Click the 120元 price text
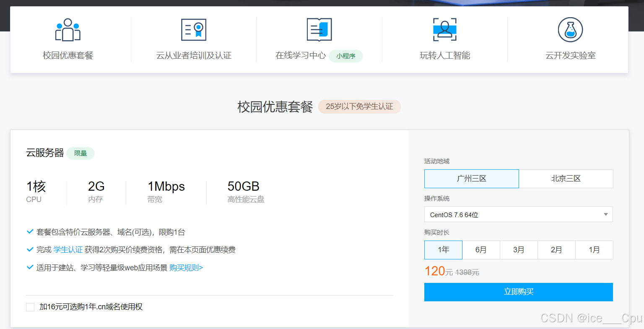The width and height of the screenshot is (644, 329). [x=439, y=271]
